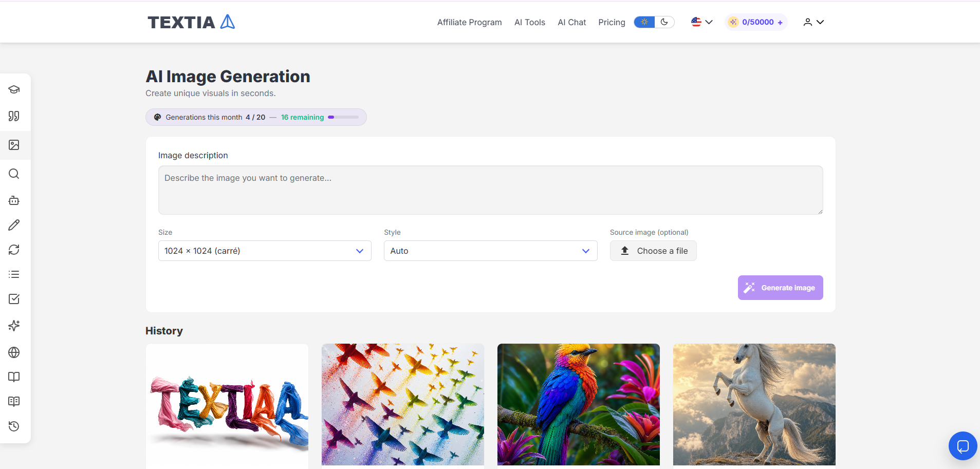Open the user account dropdown
The image size is (980, 469).
pyautogui.click(x=813, y=22)
